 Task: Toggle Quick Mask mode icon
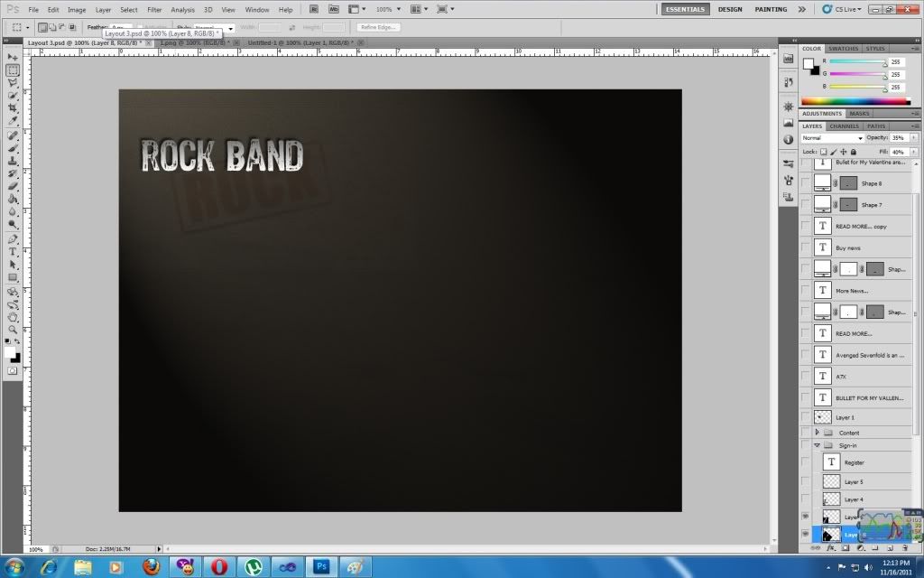click(x=13, y=371)
